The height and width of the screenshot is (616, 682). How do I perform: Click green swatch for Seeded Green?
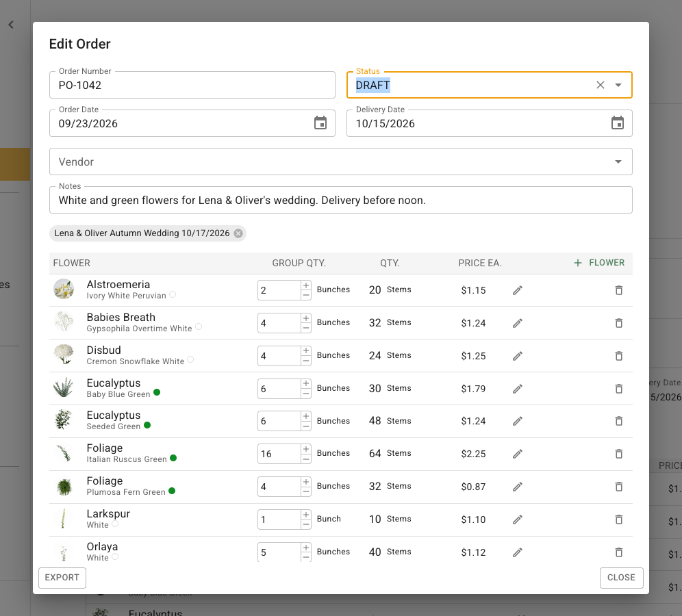pyautogui.click(x=147, y=425)
